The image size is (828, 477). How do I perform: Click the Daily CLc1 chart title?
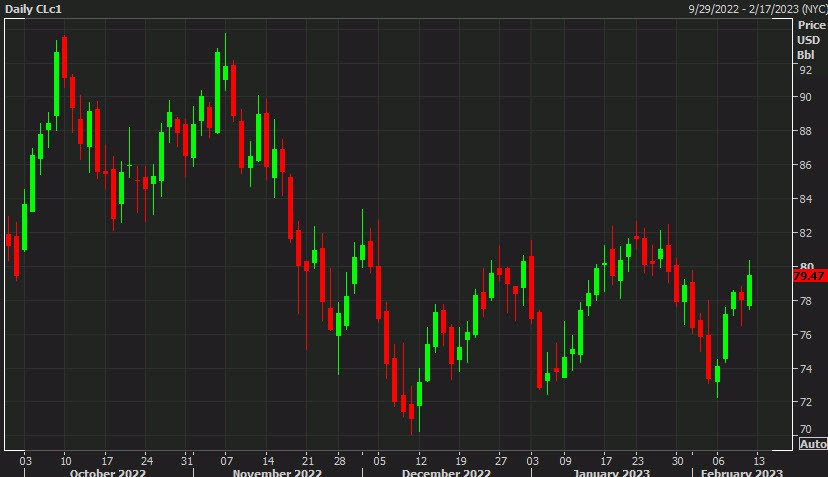[33, 9]
